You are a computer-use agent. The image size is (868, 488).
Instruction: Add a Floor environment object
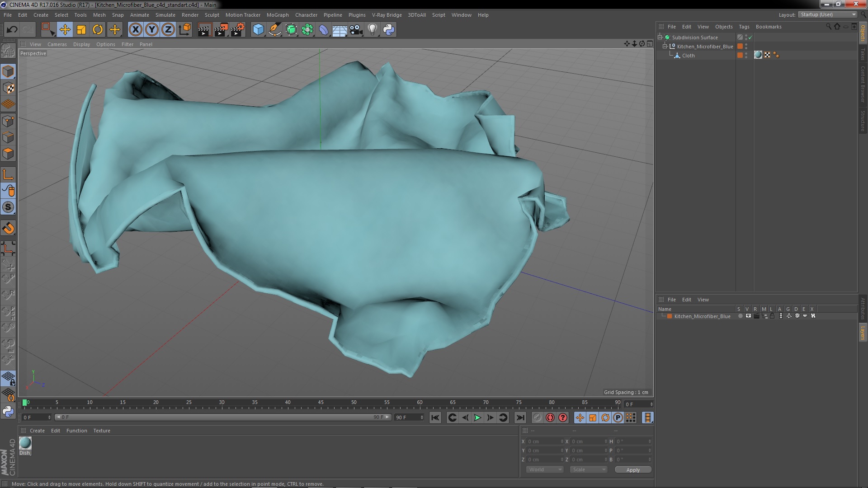pos(340,30)
